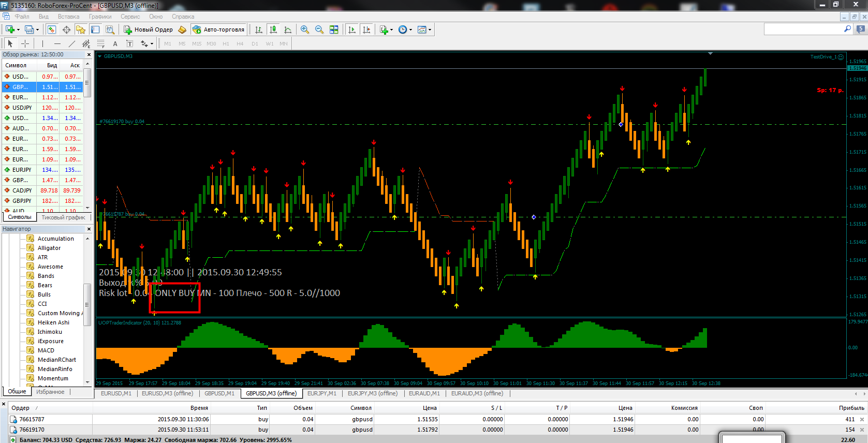Viewport: 868px width, 443px height.
Task: Open the Сервис menu
Action: pos(130,17)
